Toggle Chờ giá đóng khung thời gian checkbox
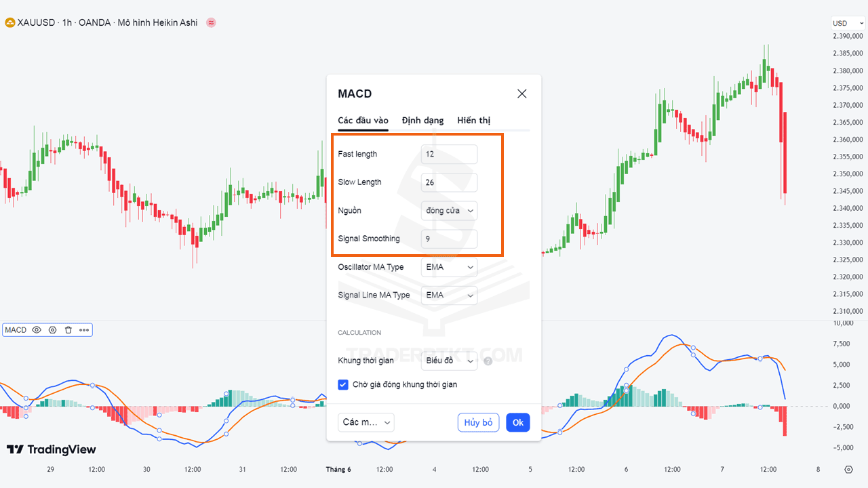Viewport: 868px width, 488px height. pyautogui.click(x=343, y=384)
